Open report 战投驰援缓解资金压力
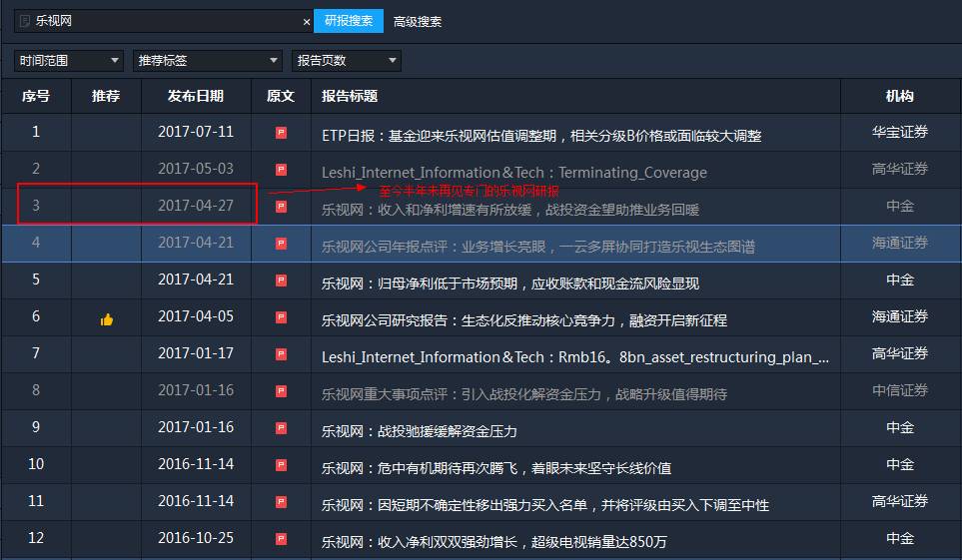962x560 pixels. pos(419,431)
